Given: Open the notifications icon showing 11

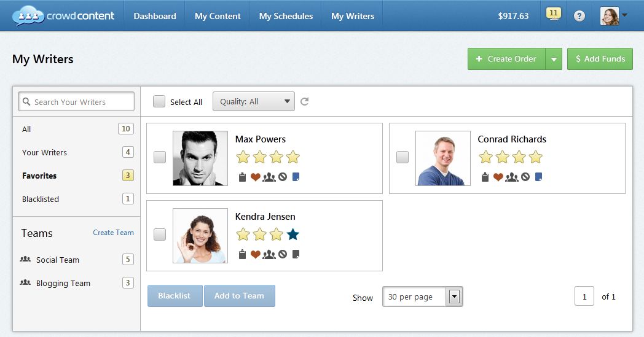Looking at the screenshot, I should [553, 15].
